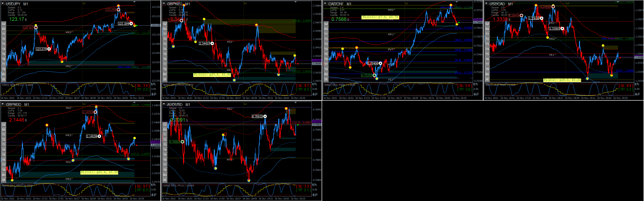Viewport: 644px width, 201px height.
Task: Click the 0.70932 price label on AUDUSD
Action: [257, 116]
